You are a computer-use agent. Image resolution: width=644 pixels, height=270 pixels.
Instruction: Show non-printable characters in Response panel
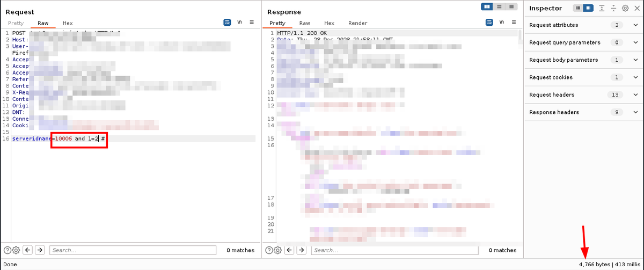(x=502, y=23)
